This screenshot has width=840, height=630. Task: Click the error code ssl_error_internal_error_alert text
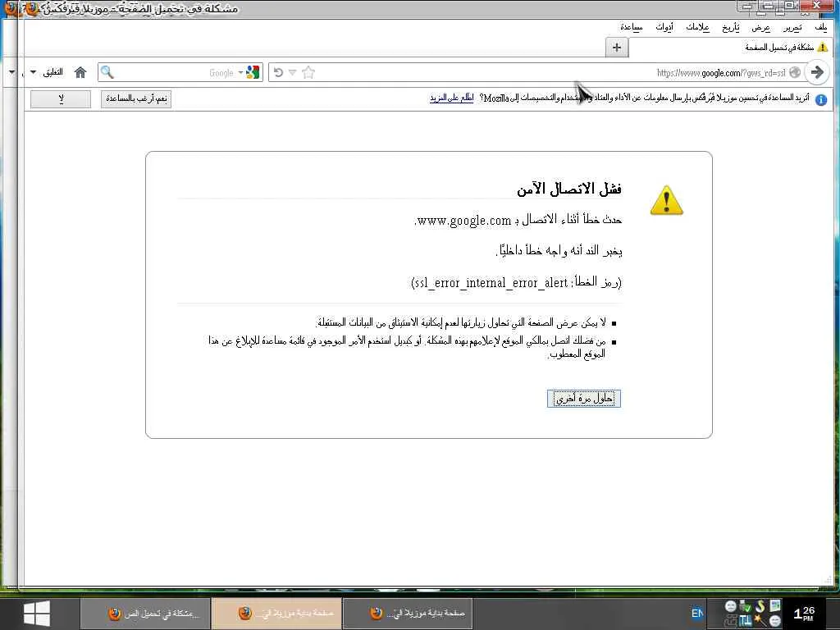coord(517,282)
